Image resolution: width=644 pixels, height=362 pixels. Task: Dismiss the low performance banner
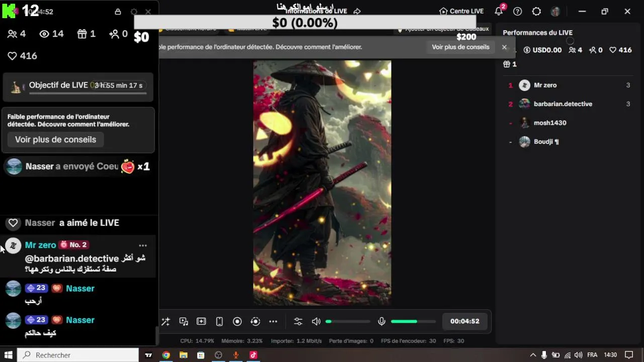[504, 47]
